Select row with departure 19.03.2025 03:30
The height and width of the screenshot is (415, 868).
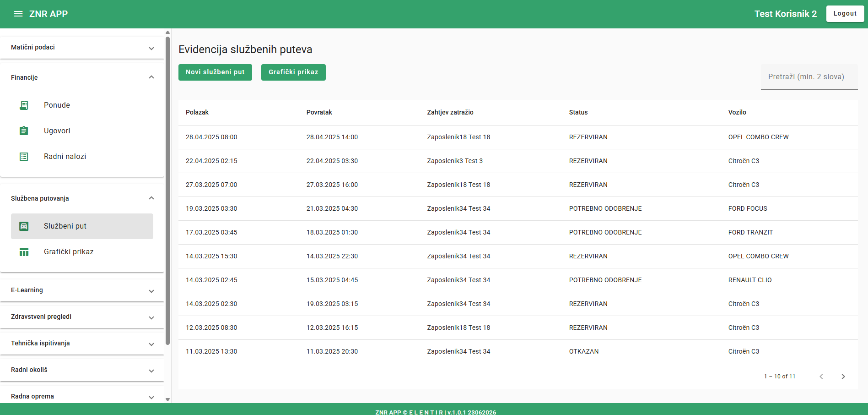click(518, 209)
